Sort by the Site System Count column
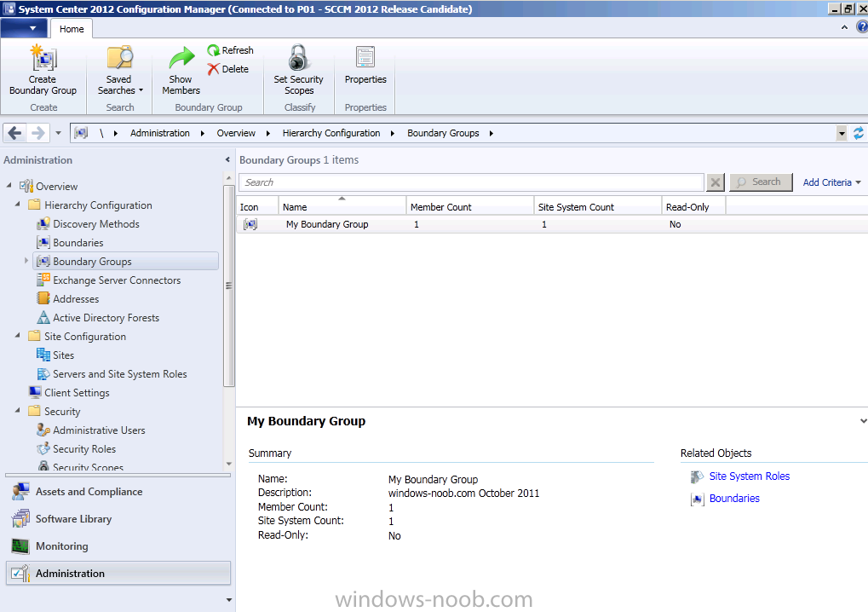Screen dimensions: 868x612 coord(598,206)
